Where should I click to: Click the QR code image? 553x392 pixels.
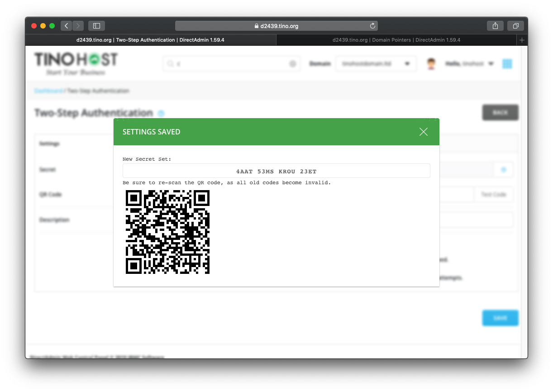tap(167, 232)
